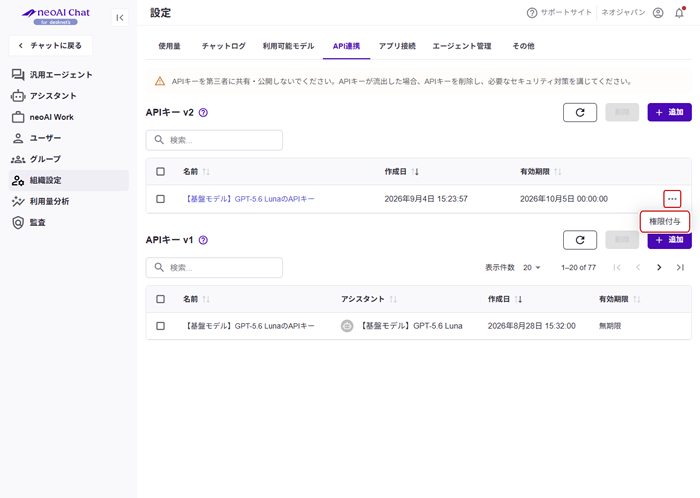Go to the last page of v1 keys
The height and width of the screenshot is (498, 700).
680,268
